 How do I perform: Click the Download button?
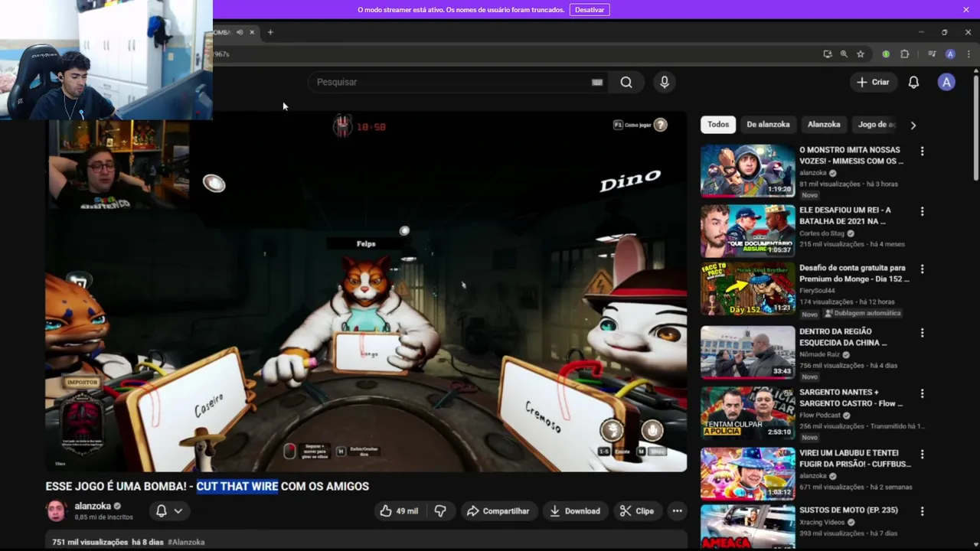tap(574, 510)
